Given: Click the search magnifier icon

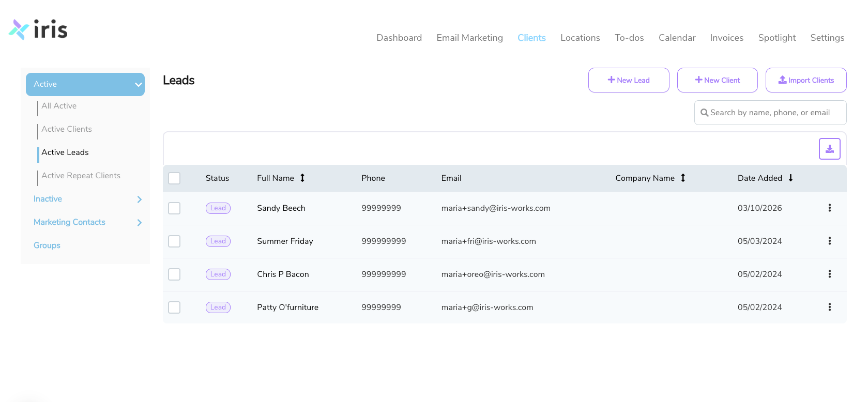Looking at the screenshot, I should (704, 113).
